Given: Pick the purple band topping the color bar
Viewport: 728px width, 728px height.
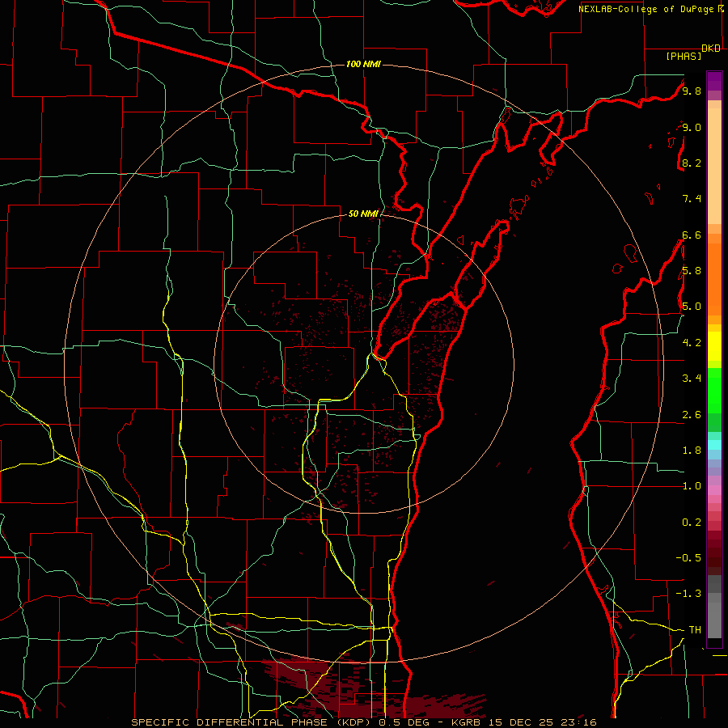Looking at the screenshot, I should (x=714, y=81).
